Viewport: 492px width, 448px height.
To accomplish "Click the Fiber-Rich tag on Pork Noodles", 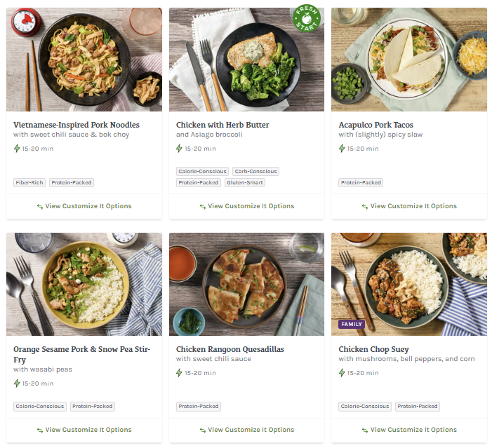I will (29, 182).
